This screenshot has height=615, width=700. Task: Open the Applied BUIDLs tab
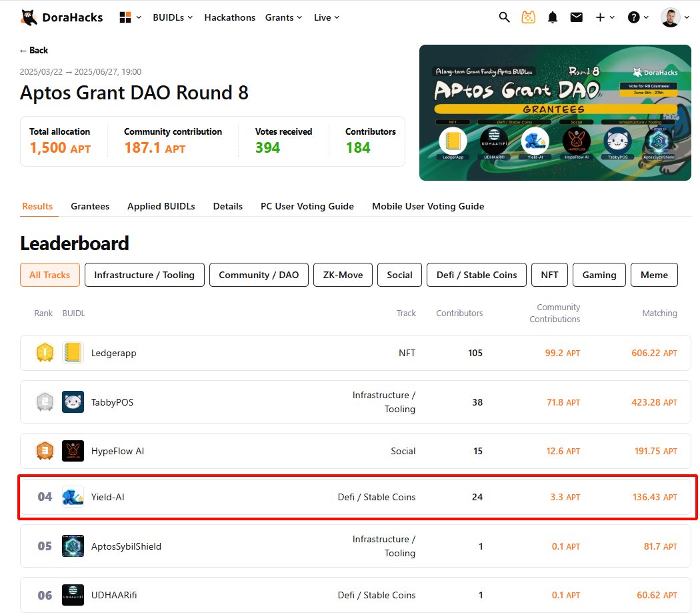click(161, 206)
